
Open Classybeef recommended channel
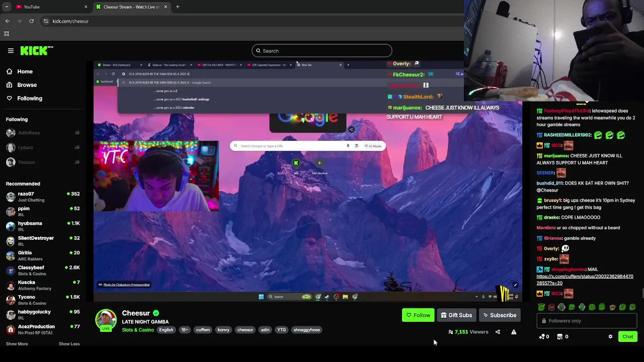pyautogui.click(x=43, y=270)
